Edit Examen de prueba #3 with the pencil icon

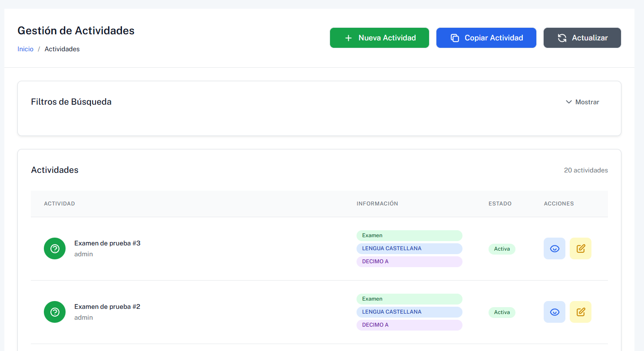(581, 248)
